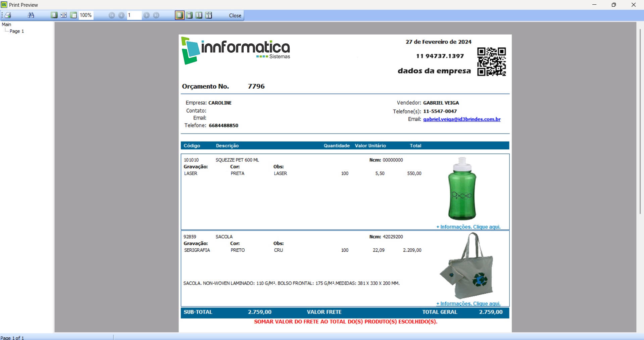644x340 pixels.
Task: Go to the previous page with the arrow
Action: [121, 15]
